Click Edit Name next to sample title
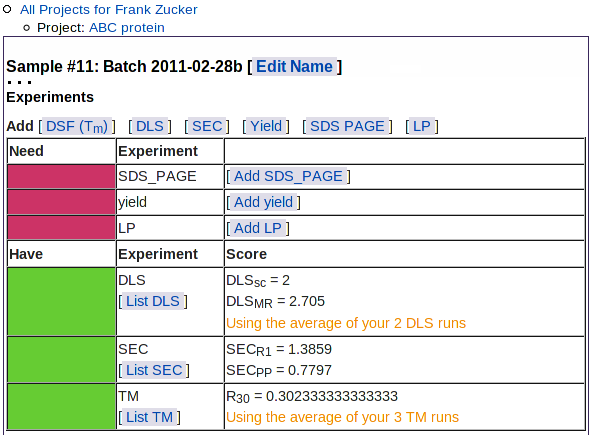This screenshot has width=591, height=436. (x=294, y=67)
